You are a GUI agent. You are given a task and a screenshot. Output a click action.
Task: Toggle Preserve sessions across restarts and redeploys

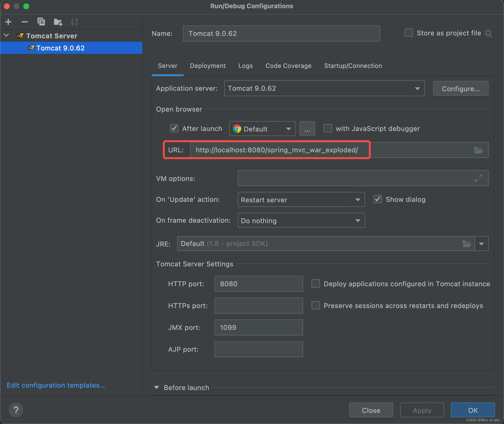pyautogui.click(x=315, y=305)
